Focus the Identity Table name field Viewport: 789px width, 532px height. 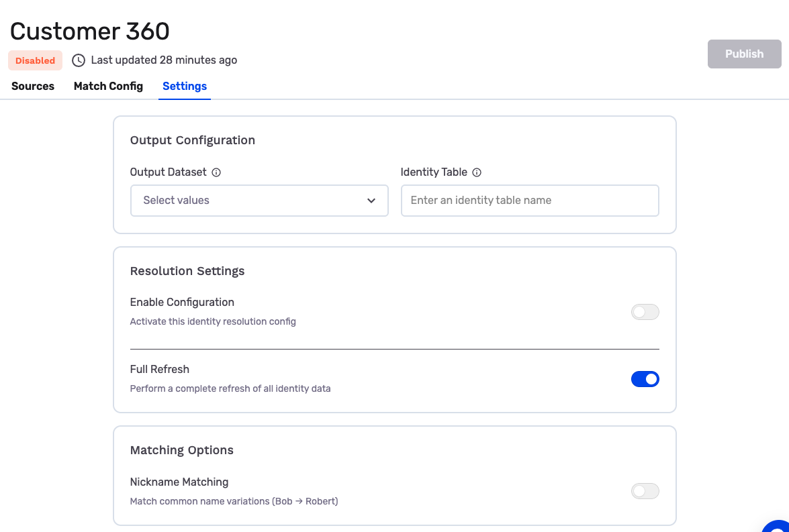click(530, 201)
